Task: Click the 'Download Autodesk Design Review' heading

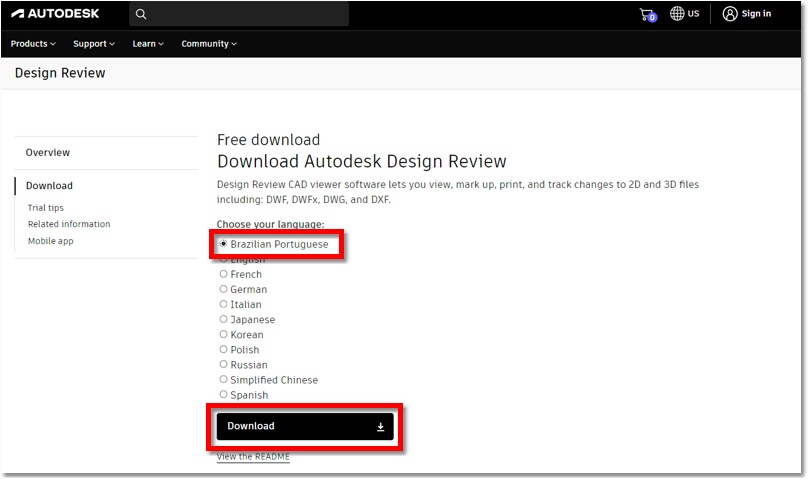Action: (x=362, y=161)
